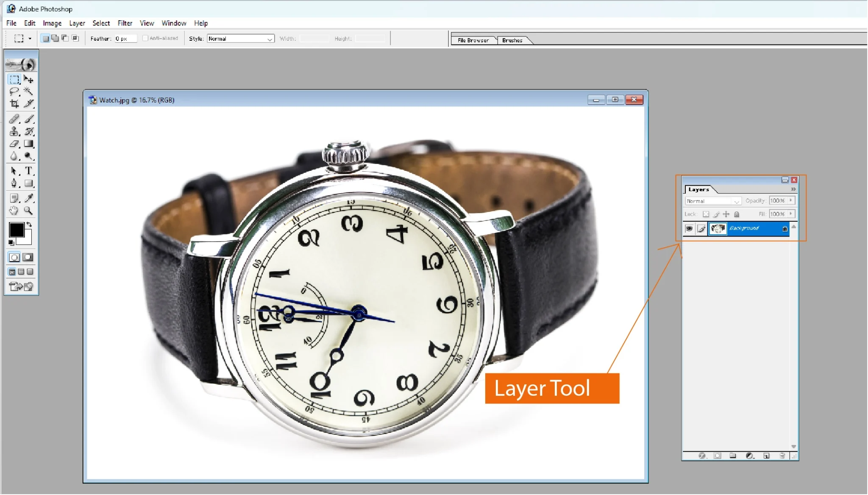Select the Healing Brush tool

(14, 119)
